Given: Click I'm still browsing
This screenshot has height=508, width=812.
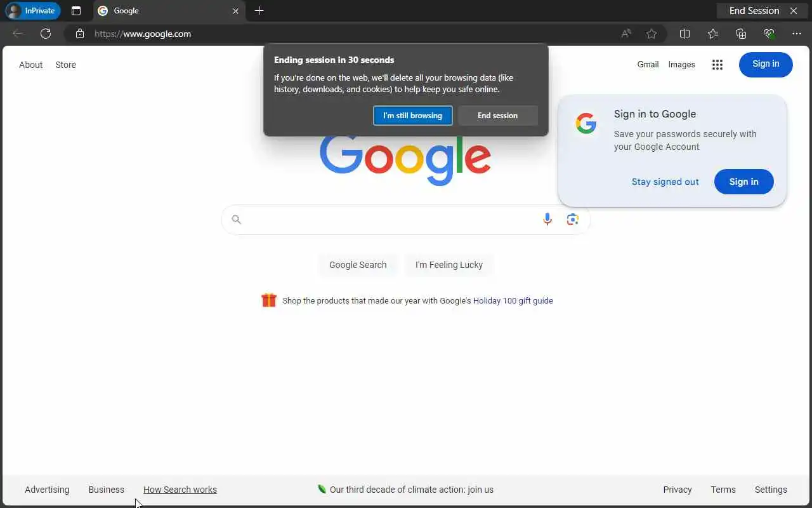Looking at the screenshot, I should (412, 116).
